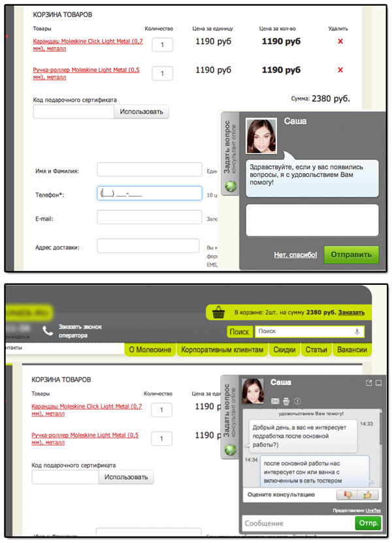Remove the Карандаш Moleskine item with red X
The width and height of the screenshot is (392, 543).
(x=340, y=41)
